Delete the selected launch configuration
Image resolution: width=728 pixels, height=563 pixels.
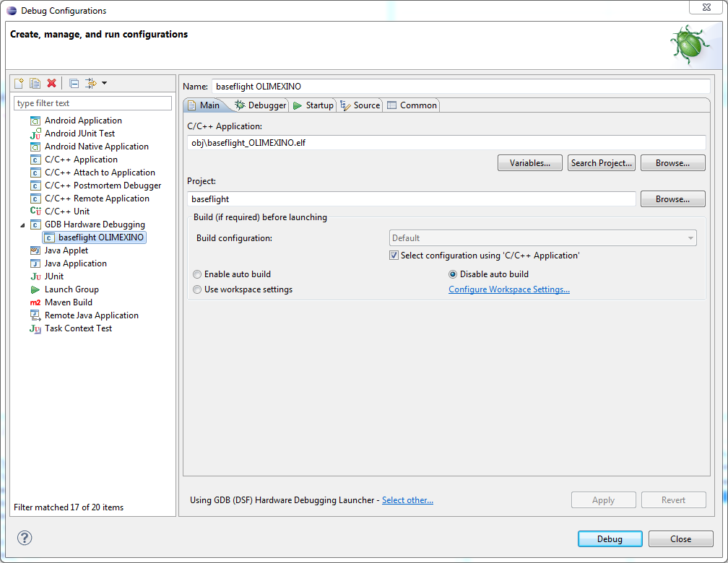pyautogui.click(x=51, y=83)
